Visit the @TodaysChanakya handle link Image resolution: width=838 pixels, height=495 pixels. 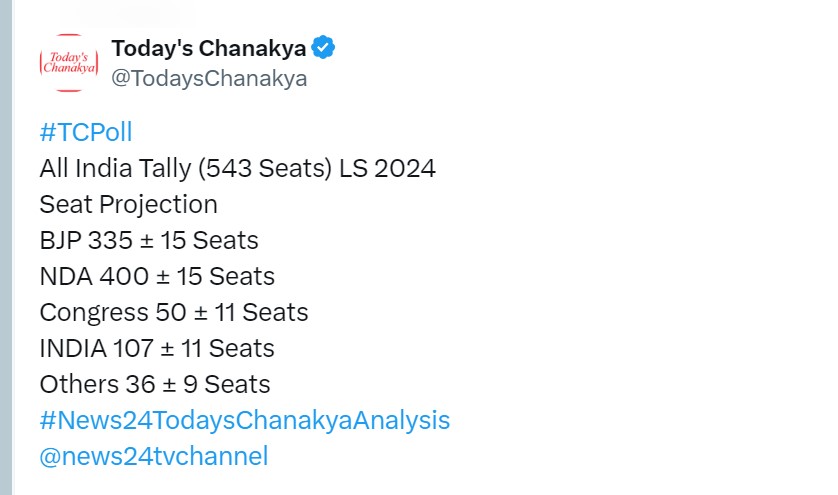[x=209, y=79]
